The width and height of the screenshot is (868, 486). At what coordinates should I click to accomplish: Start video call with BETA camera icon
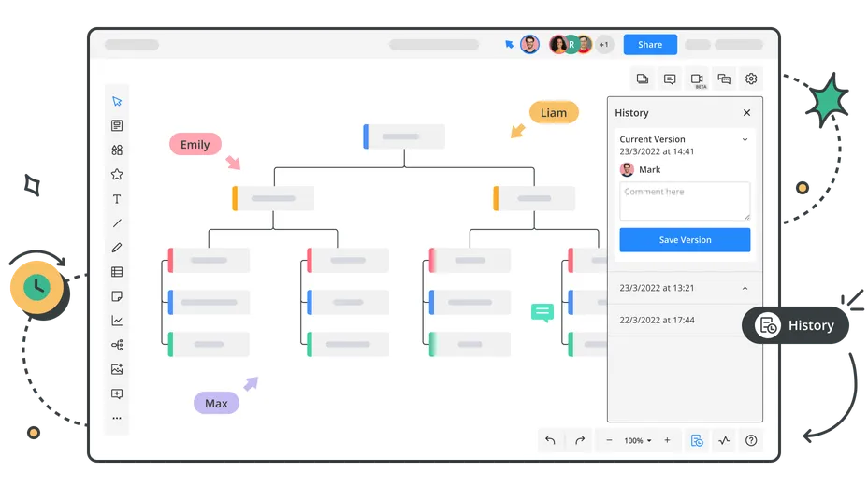(x=697, y=79)
